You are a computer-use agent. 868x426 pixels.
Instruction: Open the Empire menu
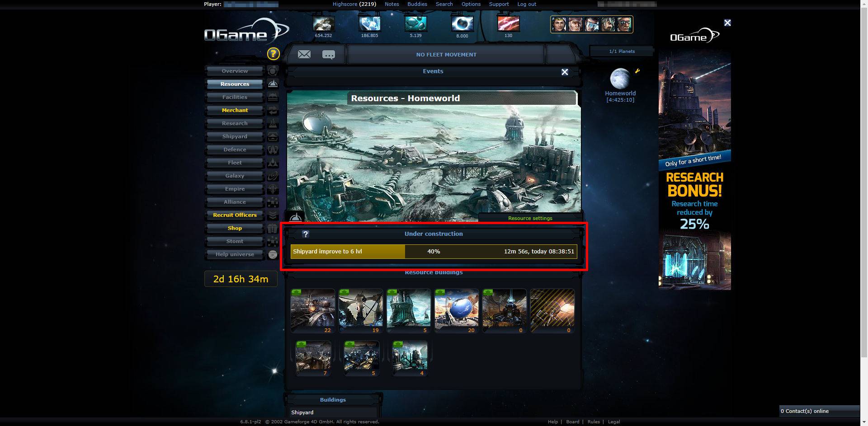point(235,189)
